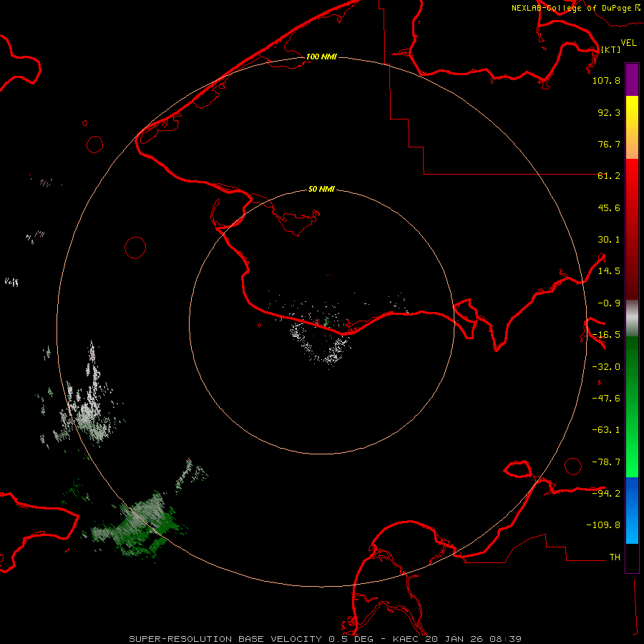Click the Super-Resolution Base Velocity footer caption
Viewport: 644px width, 644px height.
point(325,639)
